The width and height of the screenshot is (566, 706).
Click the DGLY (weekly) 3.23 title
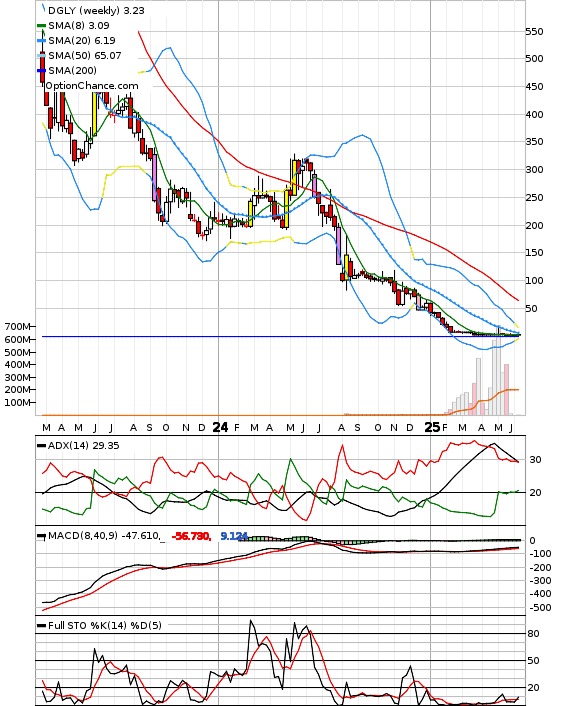coord(96,10)
